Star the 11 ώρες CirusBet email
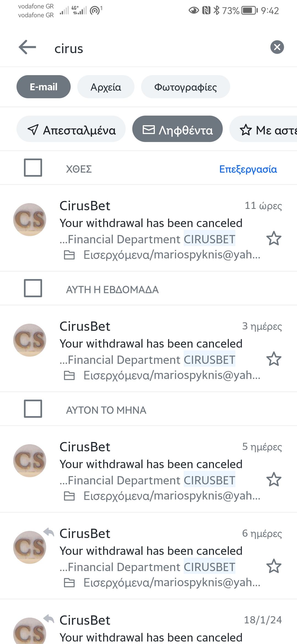Image resolution: width=297 pixels, height=644 pixels. (274, 239)
